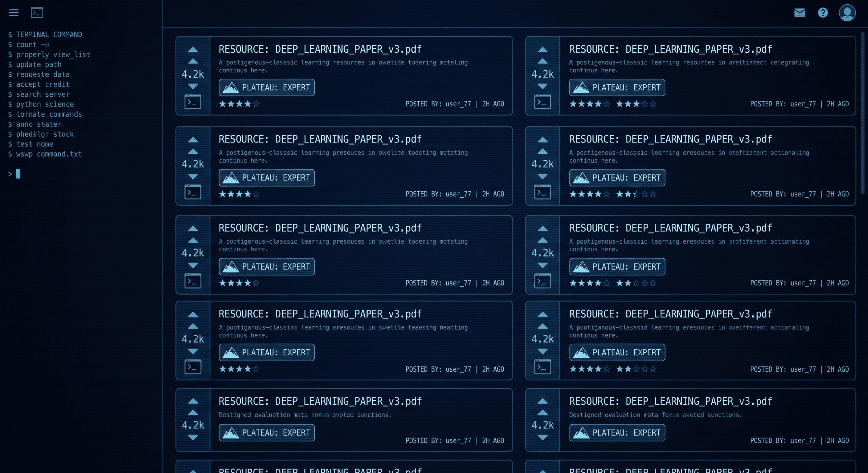Open the hamburger menu at top left
This screenshot has width=868, height=473.
click(x=14, y=13)
